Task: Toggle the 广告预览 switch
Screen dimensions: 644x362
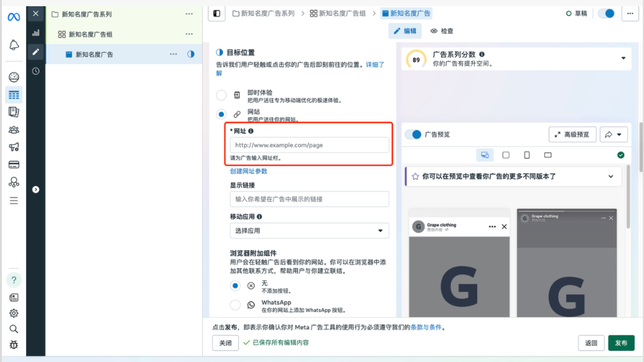Action: click(413, 135)
